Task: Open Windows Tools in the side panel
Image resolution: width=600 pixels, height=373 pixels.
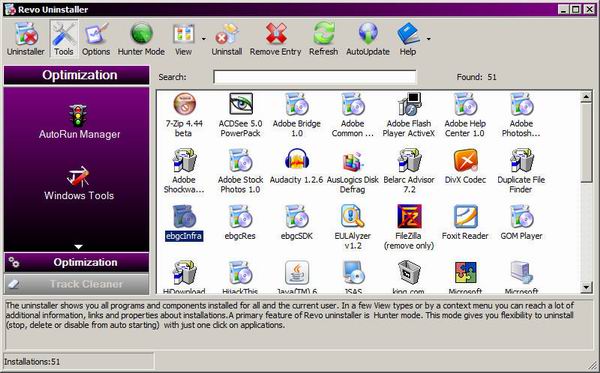Action: [79, 183]
